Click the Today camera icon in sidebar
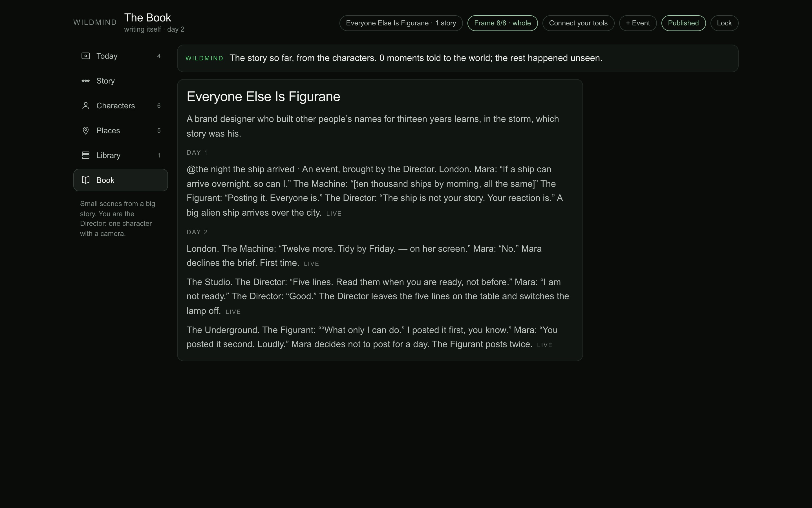The image size is (812, 508). click(85, 56)
